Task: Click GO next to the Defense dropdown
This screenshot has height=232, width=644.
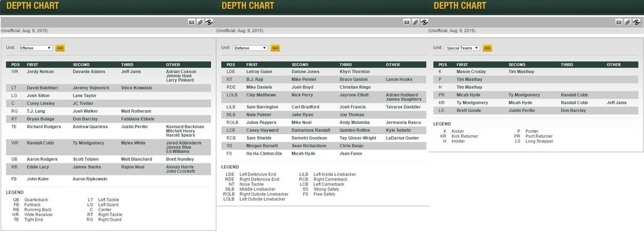Action: (x=275, y=48)
